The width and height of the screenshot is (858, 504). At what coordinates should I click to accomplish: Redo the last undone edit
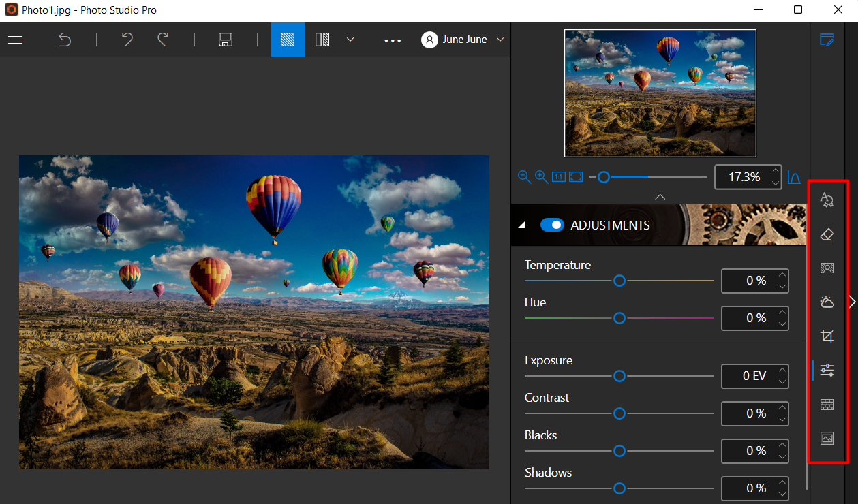[163, 40]
